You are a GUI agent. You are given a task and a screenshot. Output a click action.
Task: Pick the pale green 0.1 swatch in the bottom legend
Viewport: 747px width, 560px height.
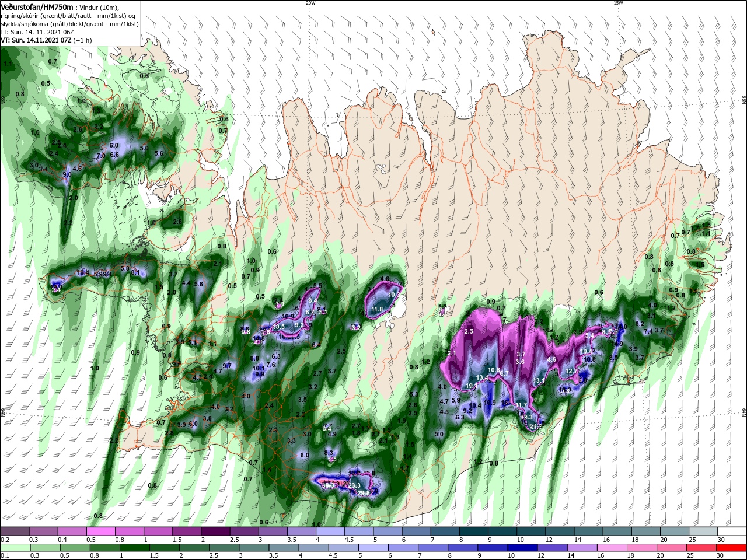click(x=15, y=547)
